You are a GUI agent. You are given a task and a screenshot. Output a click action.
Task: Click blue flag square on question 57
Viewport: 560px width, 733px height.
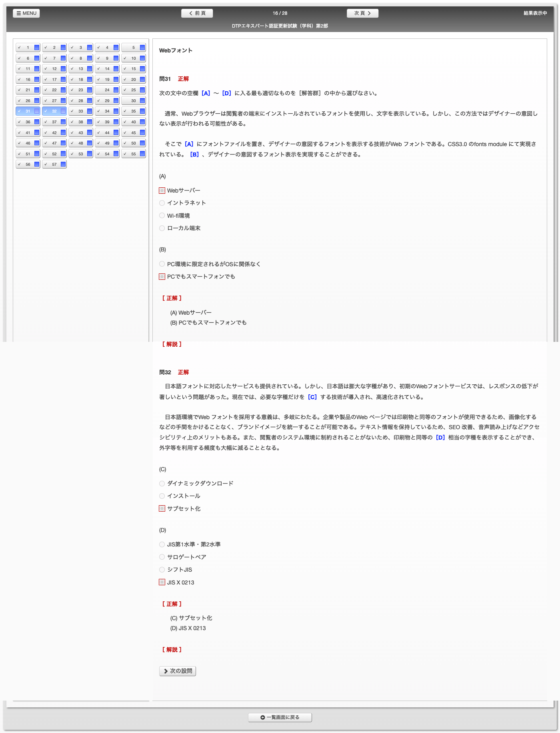click(x=63, y=165)
